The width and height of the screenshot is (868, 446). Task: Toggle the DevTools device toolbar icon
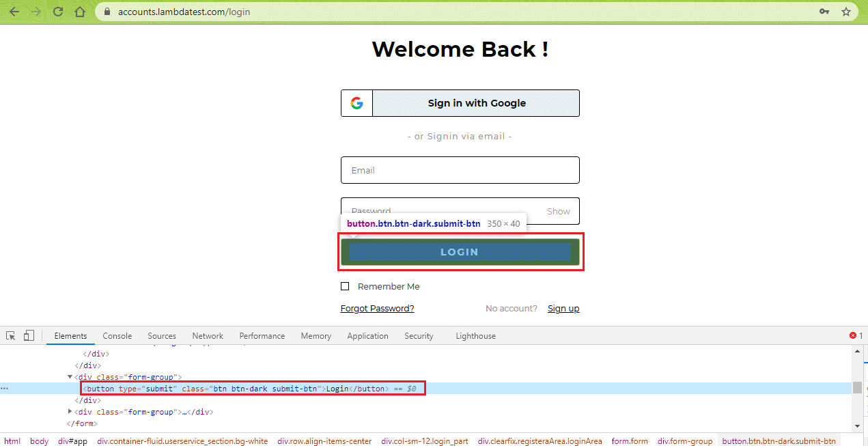(29, 335)
